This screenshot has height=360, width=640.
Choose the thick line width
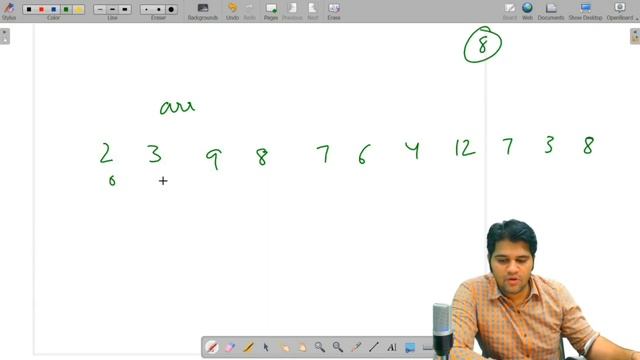pos(125,9)
